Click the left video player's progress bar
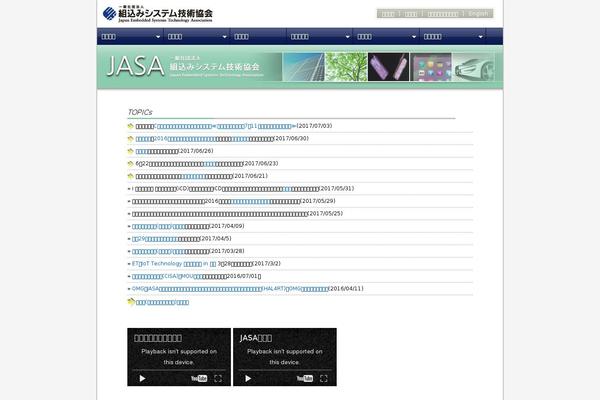The height and width of the screenshot is (400, 600). 179,370
